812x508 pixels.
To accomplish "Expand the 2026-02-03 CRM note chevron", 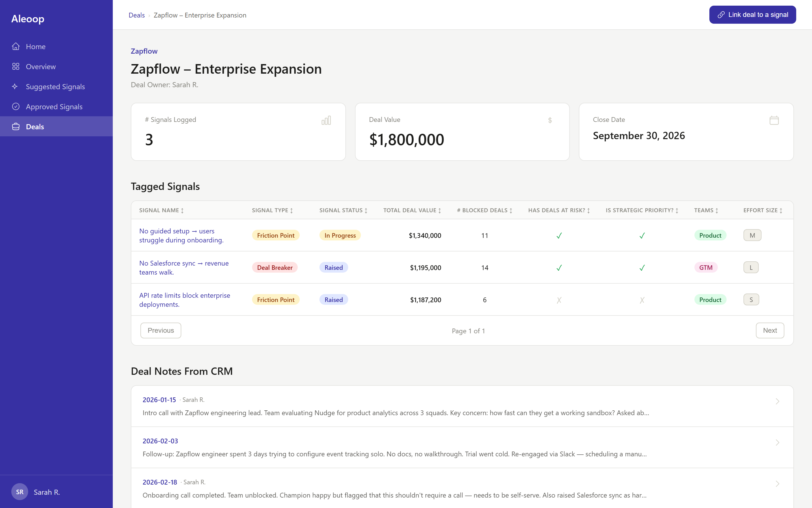I will coord(777,443).
